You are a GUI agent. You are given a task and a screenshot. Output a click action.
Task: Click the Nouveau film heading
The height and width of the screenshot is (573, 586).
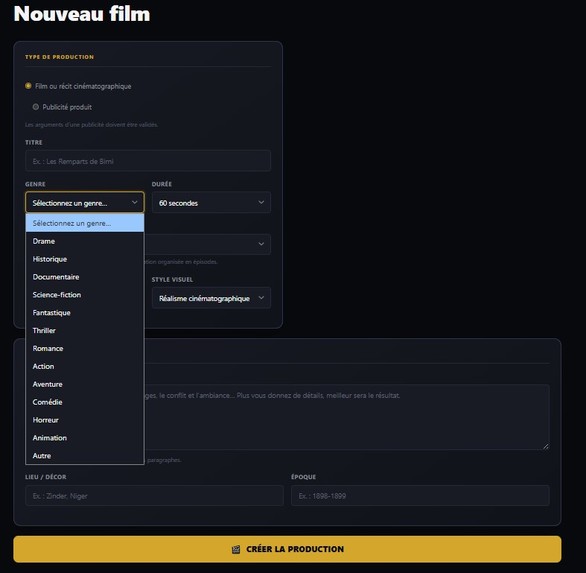[x=82, y=14]
